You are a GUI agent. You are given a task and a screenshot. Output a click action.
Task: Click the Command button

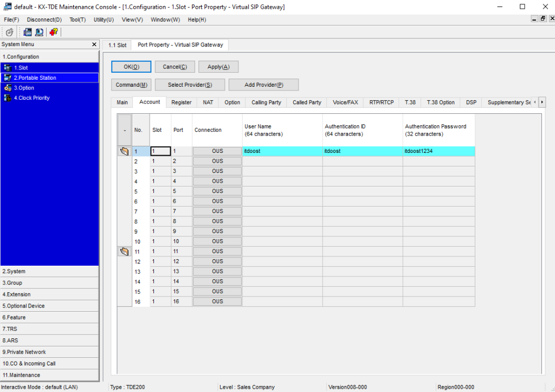131,85
